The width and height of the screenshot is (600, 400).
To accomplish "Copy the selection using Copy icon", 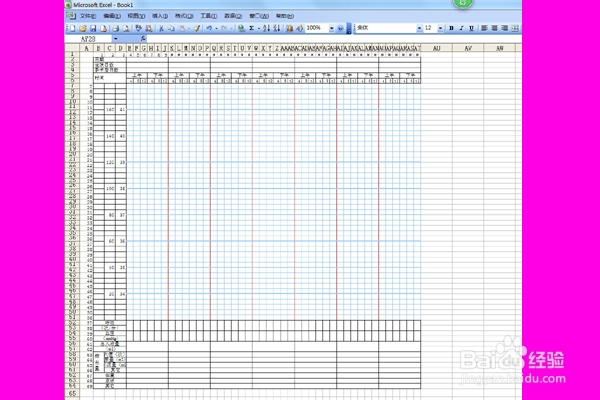I will 171,28.
